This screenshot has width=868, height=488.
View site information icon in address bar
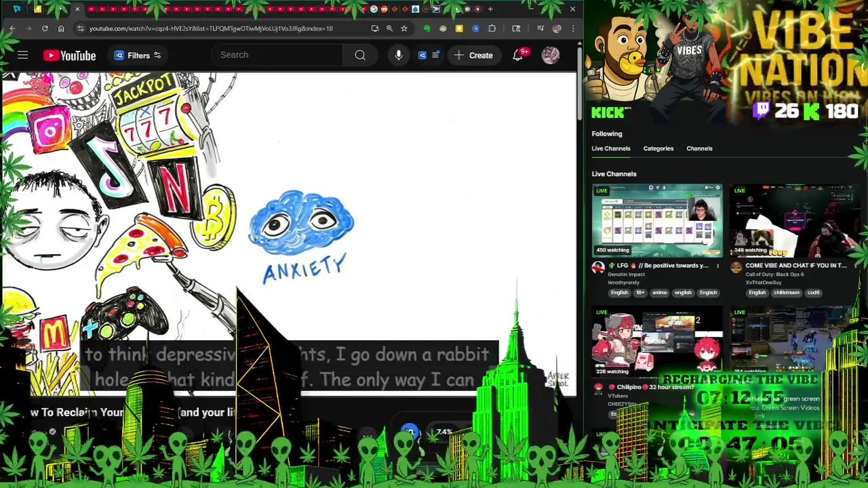click(x=81, y=28)
